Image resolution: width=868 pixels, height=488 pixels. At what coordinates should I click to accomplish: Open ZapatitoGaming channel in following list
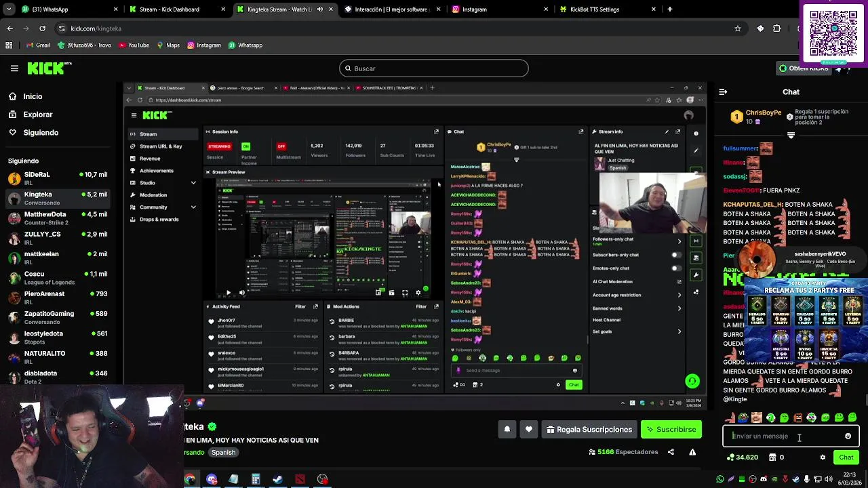[x=58, y=317]
